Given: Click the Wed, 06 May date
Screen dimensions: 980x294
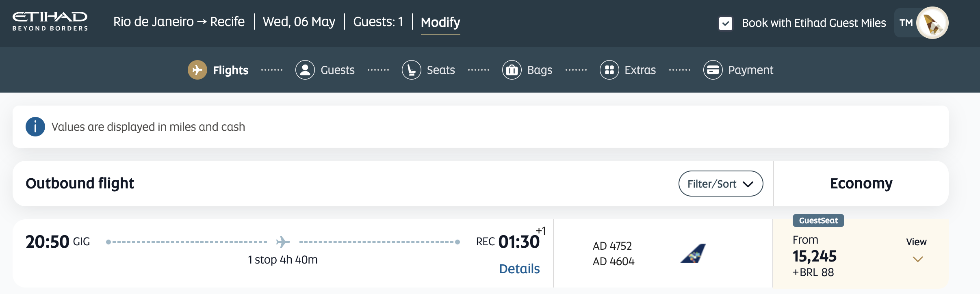Looking at the screenshot, I should pos(299,22).
